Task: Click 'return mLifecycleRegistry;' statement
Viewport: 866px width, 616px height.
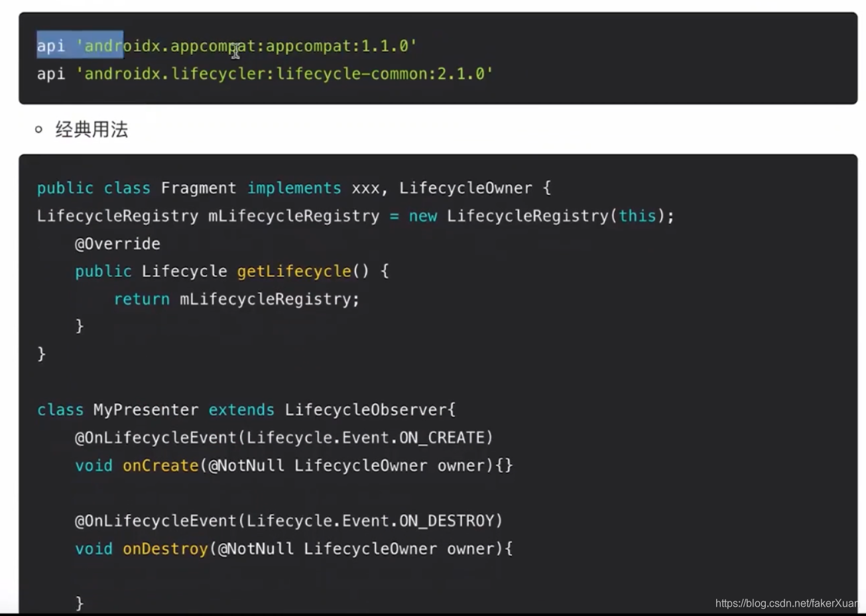Action: (x=237, y=299)
